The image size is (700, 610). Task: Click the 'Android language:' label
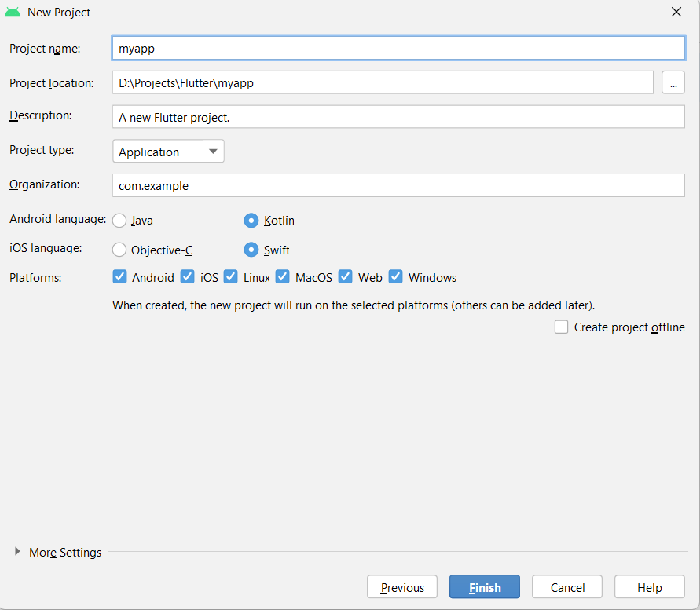click(57, 219)
